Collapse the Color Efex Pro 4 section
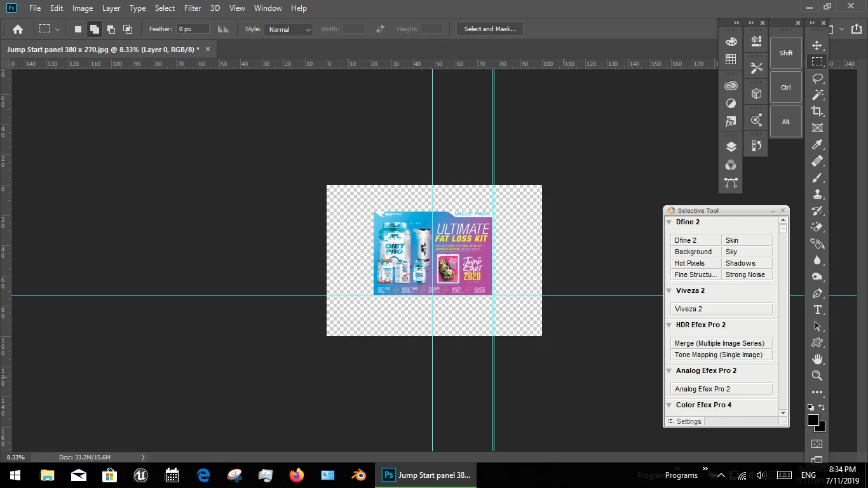The height and width of the screenshot is (488, 868). (x=669, y=405)
